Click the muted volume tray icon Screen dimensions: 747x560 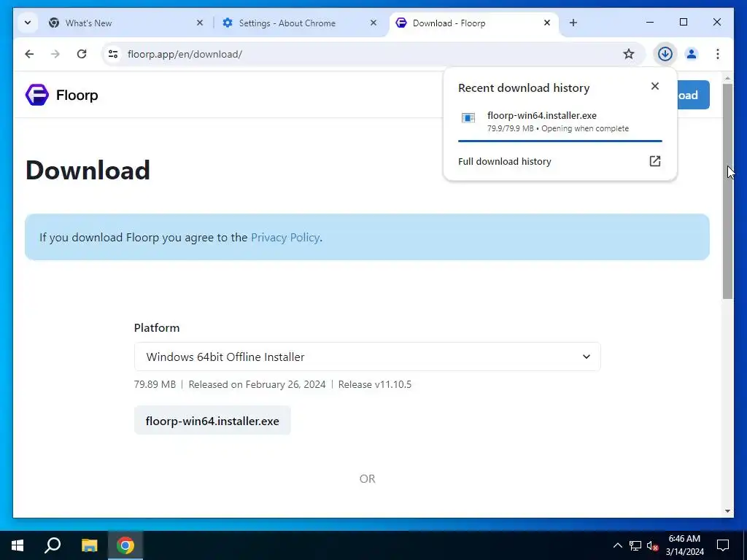(653, 545)
